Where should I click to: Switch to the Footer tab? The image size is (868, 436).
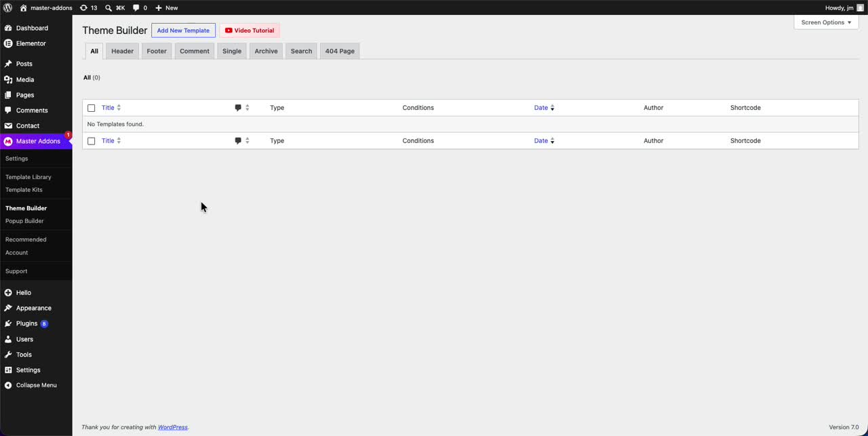pos(157,51)
